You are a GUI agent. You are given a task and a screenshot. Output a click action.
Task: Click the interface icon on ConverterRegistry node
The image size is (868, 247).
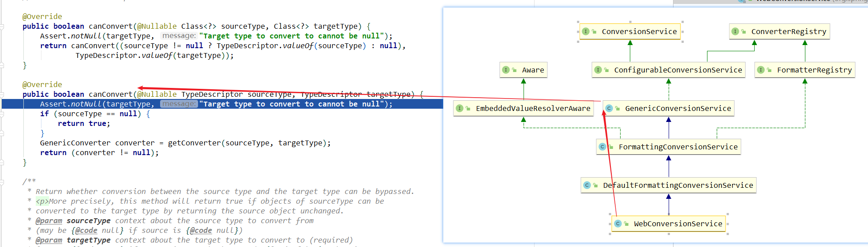(735, 31)
